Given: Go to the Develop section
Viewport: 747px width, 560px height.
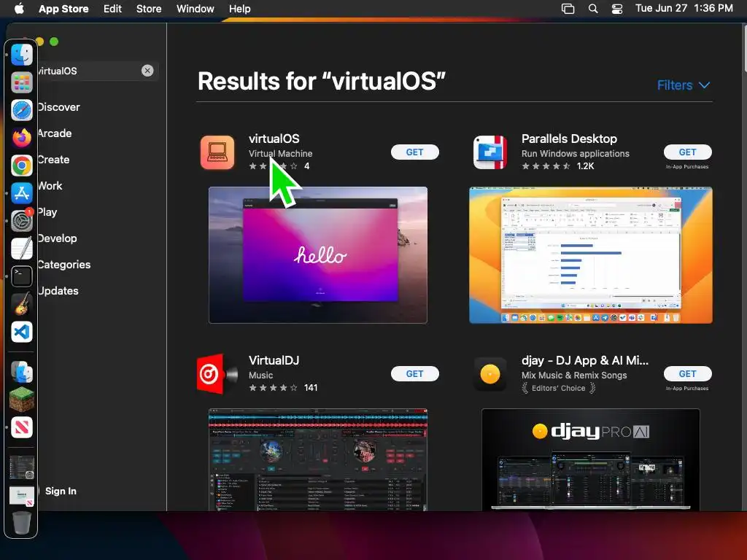Looking at the screenshot, I should click(57, 238).
